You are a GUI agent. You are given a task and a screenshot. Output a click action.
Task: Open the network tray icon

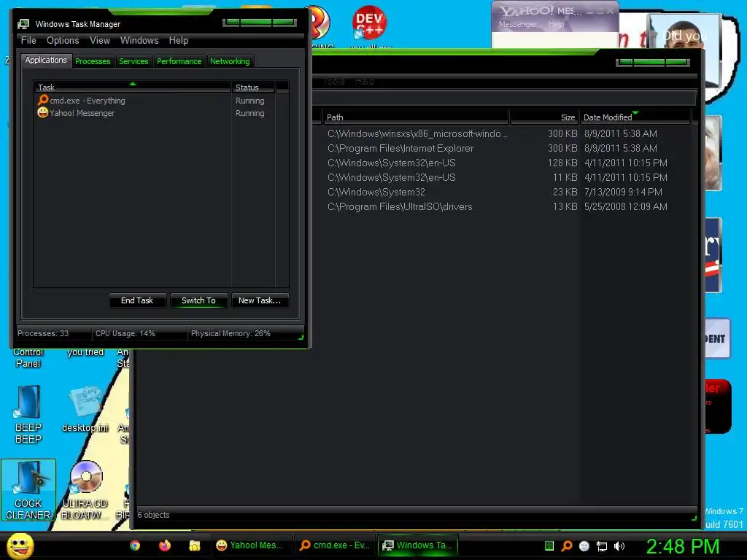coord(602,546)
